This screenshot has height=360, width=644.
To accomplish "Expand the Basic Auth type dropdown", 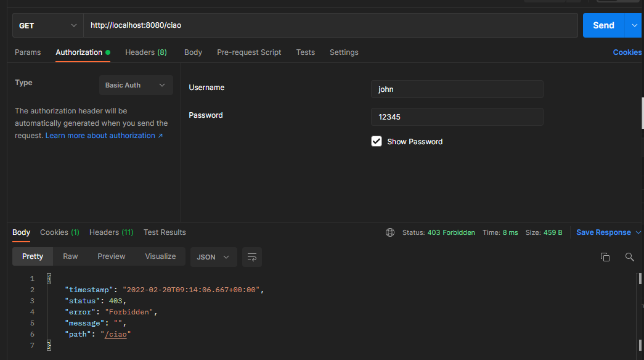I will pyautogui.click(x=136, y=85).
